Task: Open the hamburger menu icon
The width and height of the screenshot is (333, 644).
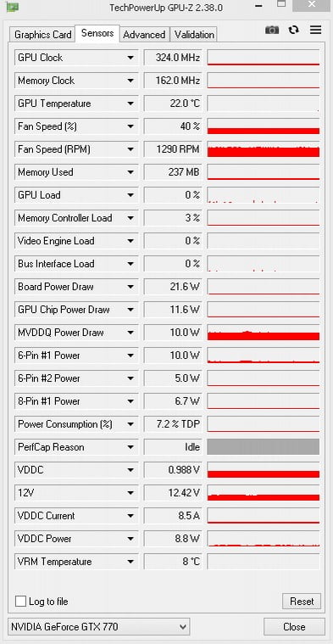Action: [315, 30]
